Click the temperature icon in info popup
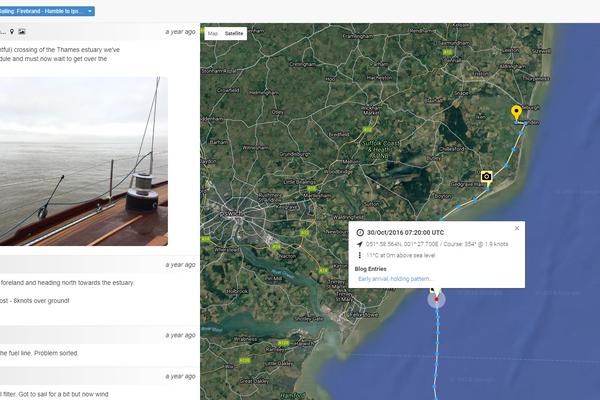 click(x=359, y=255)
